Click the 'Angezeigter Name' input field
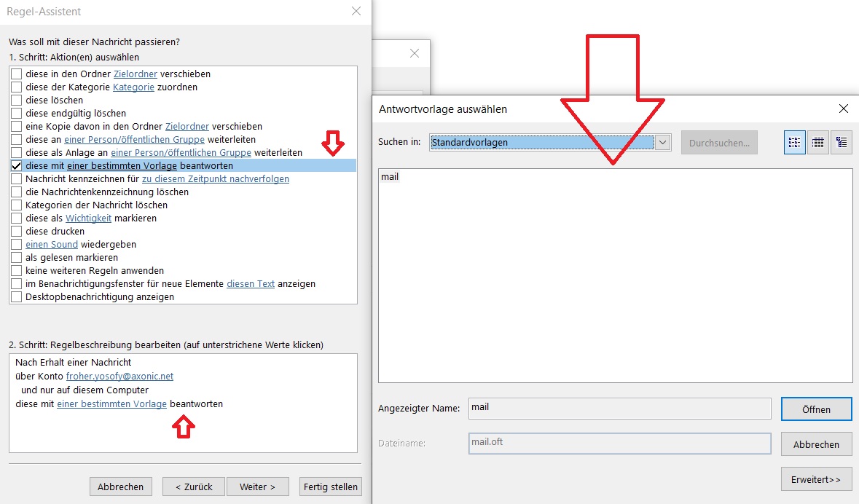 pos(619,409)
